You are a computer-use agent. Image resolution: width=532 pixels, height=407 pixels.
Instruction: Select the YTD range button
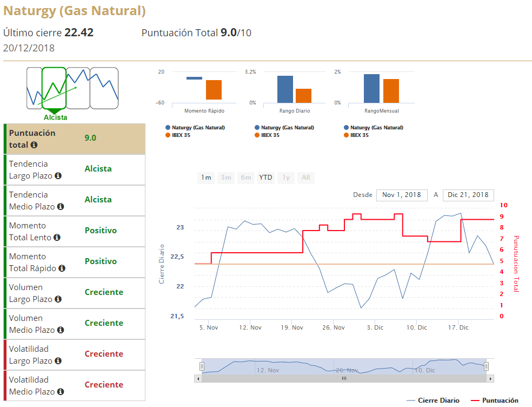[265, 178]
